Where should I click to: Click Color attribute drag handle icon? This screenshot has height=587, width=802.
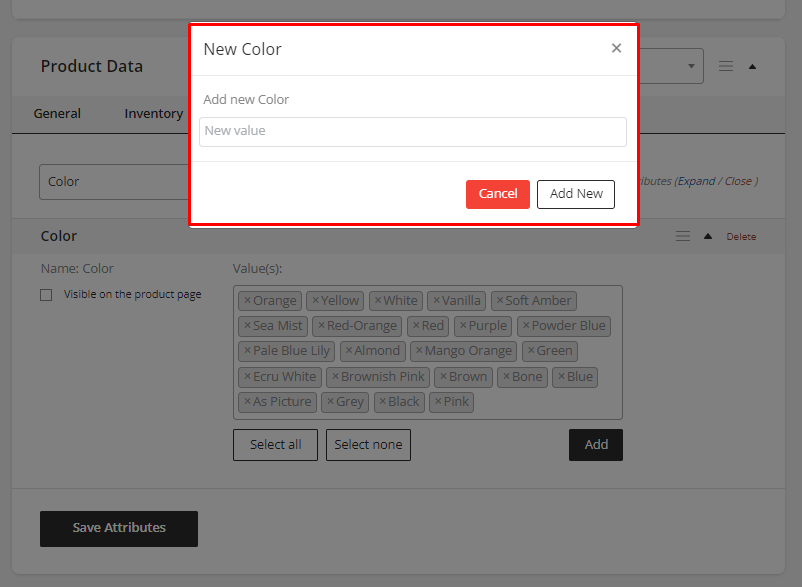point(683,237)
